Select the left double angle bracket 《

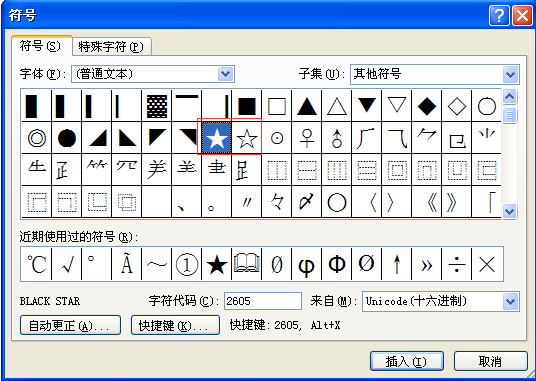pos(427,202)
